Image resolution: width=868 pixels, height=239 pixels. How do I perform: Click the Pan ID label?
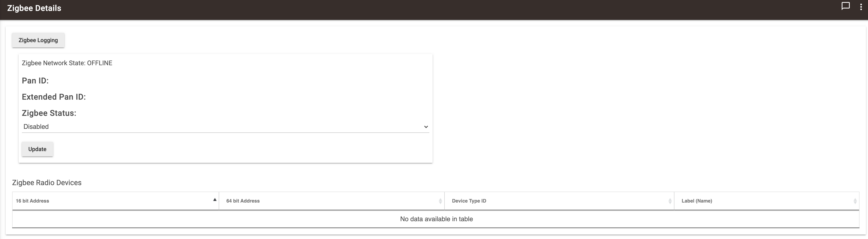coord(35,81)
